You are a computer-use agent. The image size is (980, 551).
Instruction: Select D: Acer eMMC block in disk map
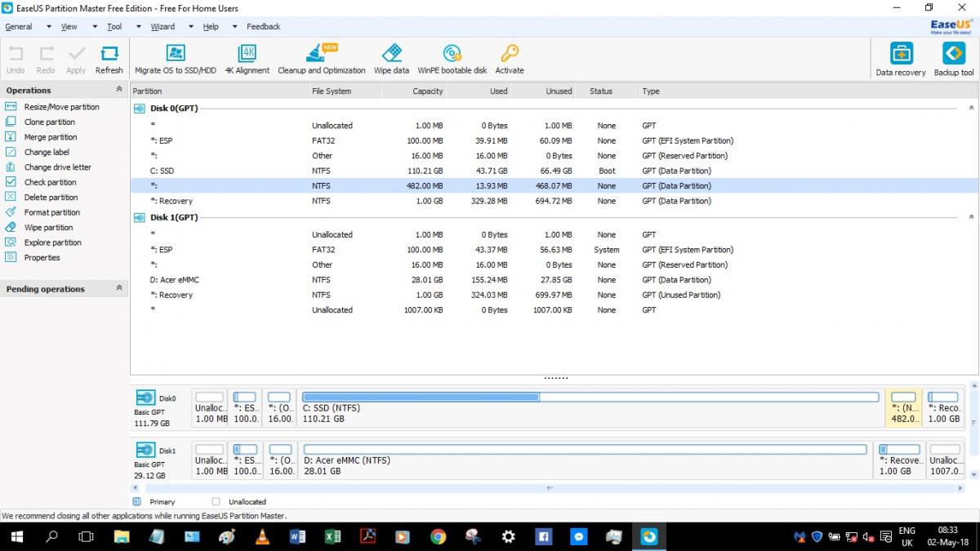[x=585, y=460]
